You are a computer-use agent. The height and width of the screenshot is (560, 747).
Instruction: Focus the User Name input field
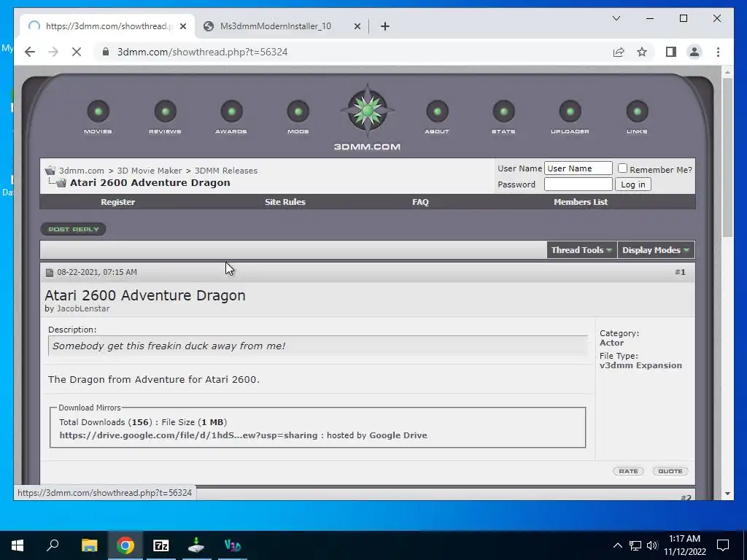578,168
